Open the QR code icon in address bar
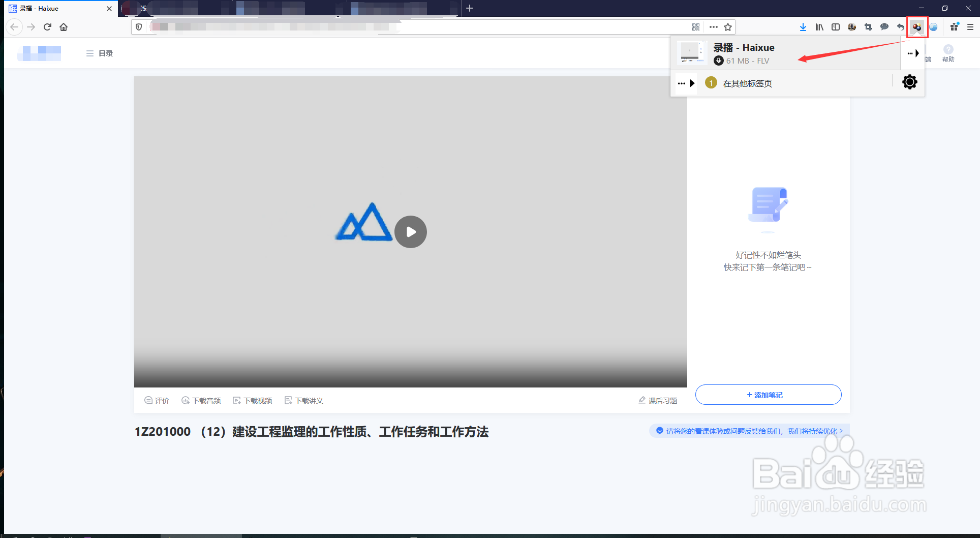980x538 pixels. pos(696,27)
